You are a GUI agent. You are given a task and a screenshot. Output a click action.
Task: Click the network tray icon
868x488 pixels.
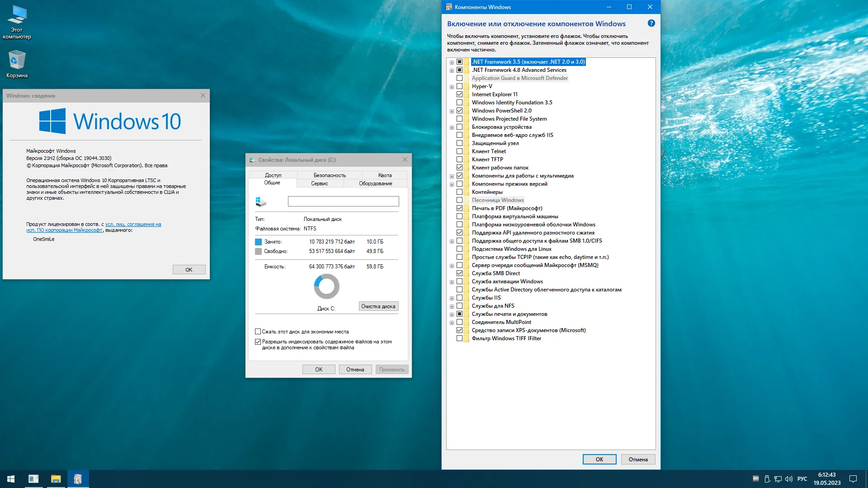(778, 479)
